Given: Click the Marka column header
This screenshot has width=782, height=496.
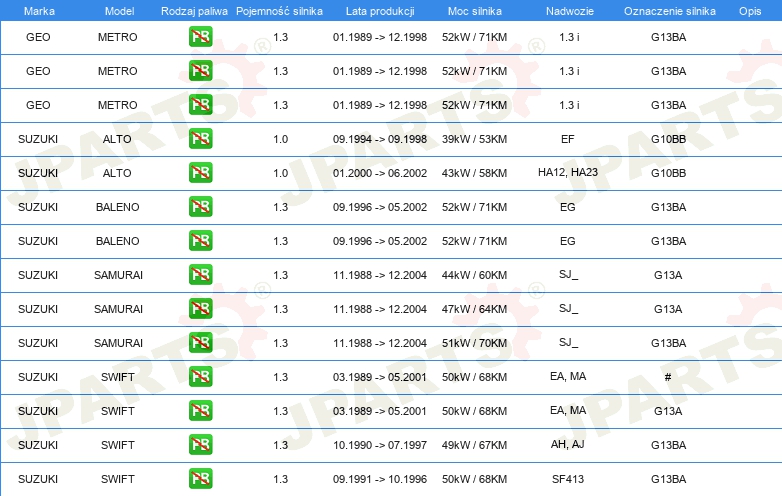Looking at the screenshot, I should 38,10.
